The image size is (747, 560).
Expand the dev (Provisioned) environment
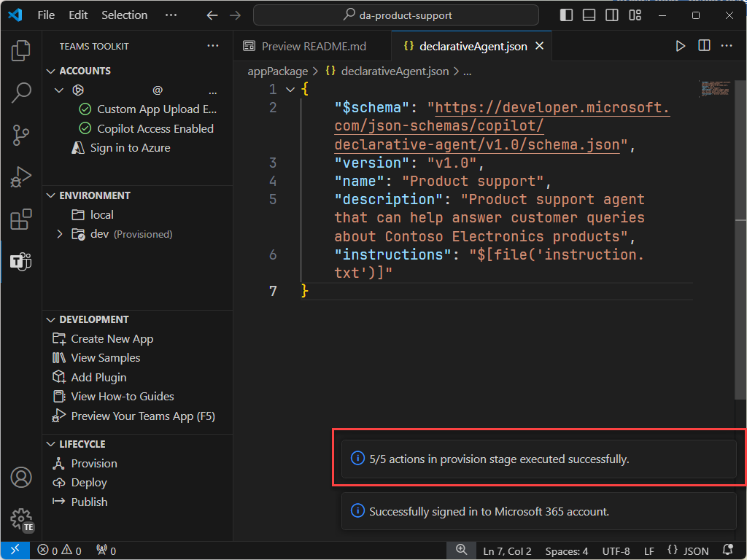click(61, 234)
